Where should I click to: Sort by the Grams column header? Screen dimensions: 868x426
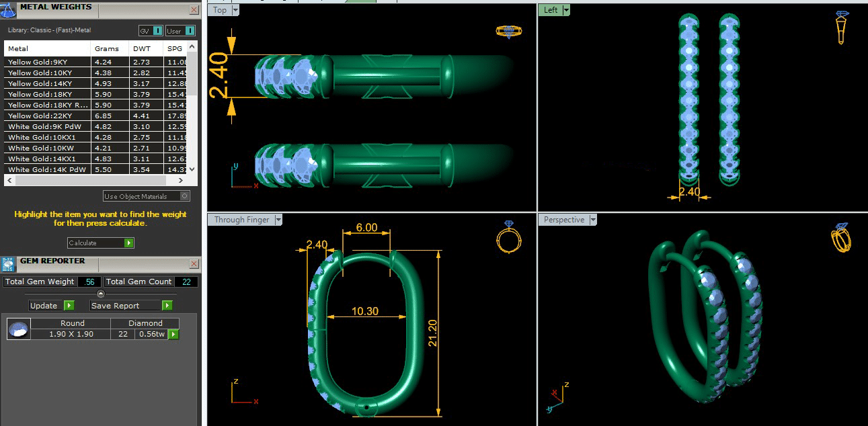[109, 48]
